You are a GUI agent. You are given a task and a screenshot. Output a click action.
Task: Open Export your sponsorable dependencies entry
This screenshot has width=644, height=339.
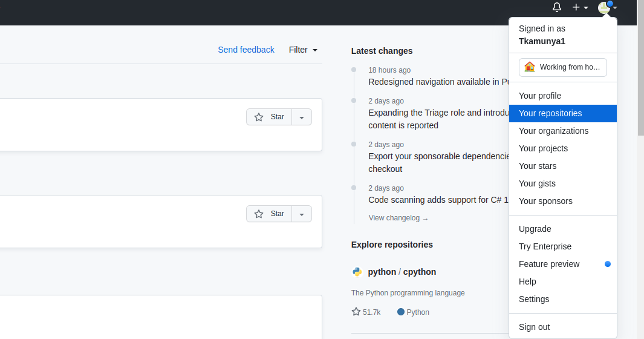coord(438,162)
